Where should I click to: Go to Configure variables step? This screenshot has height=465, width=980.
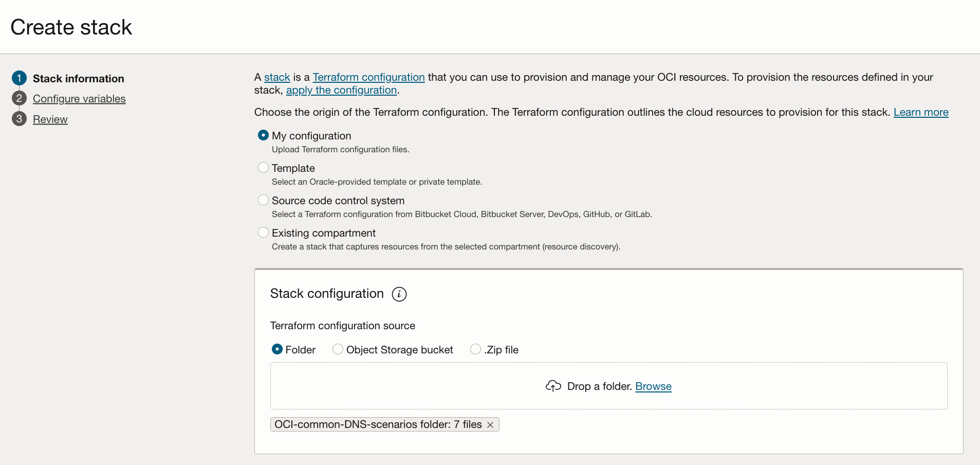79,99
